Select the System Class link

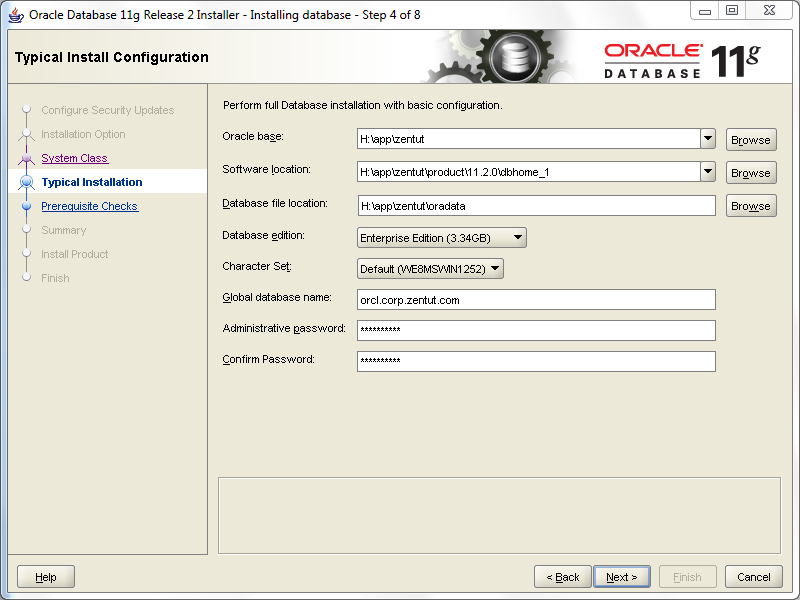pos(74,158)
